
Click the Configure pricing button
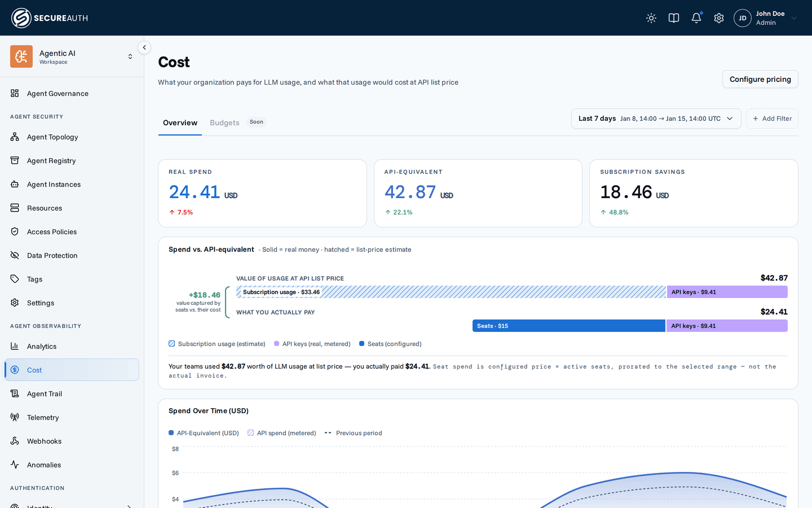(760, 79)
